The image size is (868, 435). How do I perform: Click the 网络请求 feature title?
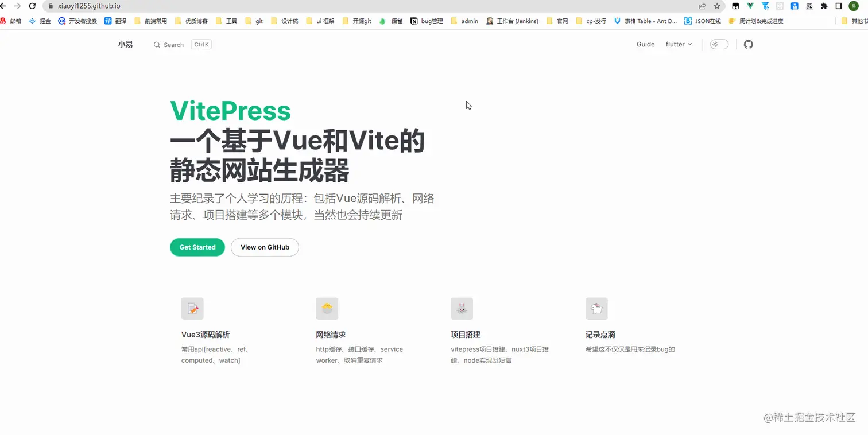331,335
